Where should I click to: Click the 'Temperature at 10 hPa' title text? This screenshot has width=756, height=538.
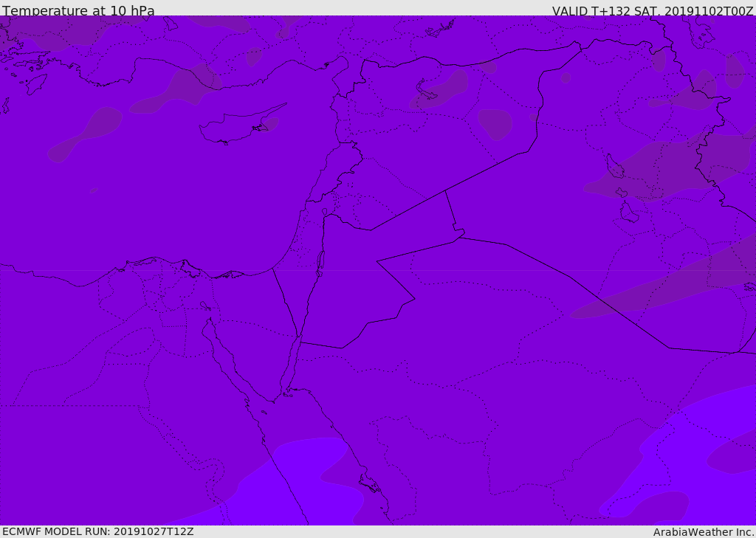point(78,10)
